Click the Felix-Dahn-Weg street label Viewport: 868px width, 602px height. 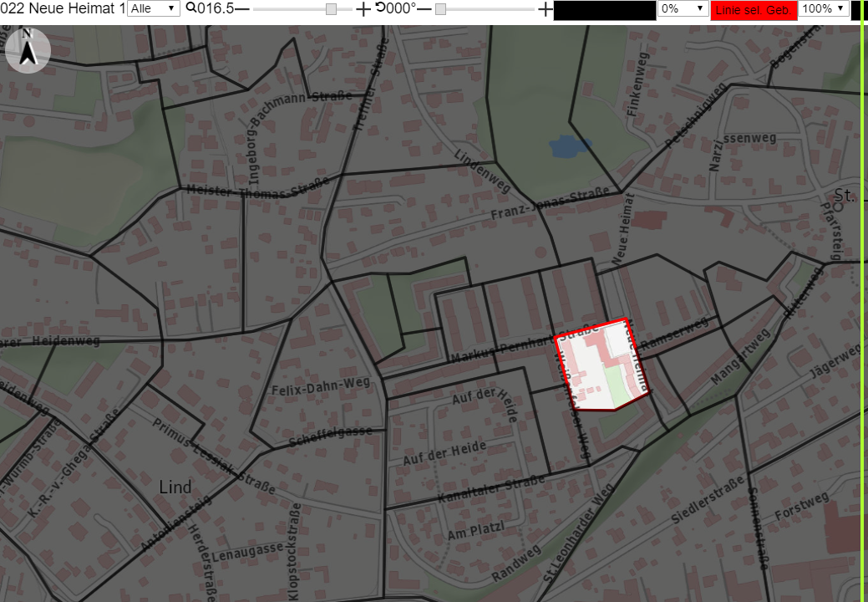click(321, 386)
